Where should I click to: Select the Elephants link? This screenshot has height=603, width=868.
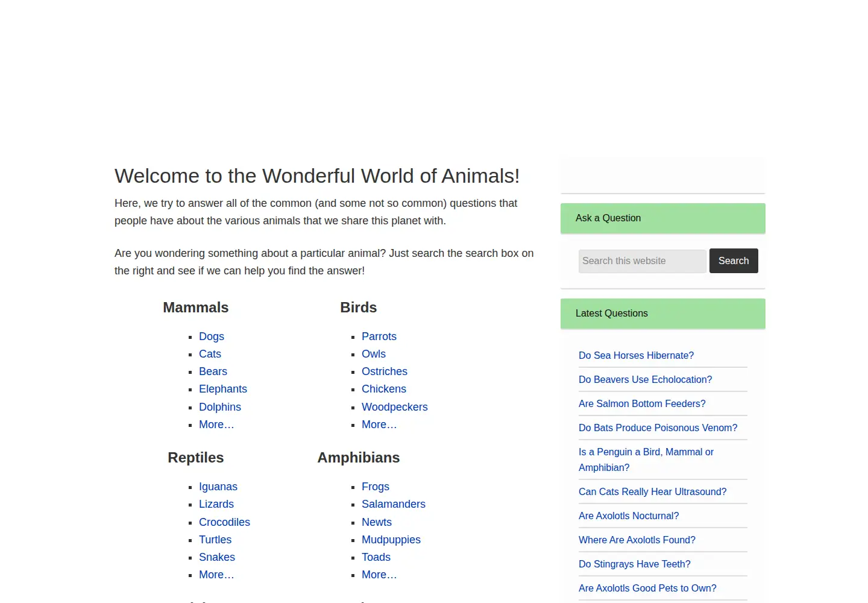point(223,389)
